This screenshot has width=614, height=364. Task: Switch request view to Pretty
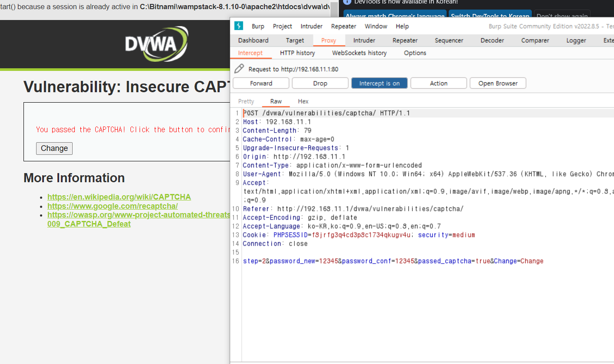click(x=246, y=101)
